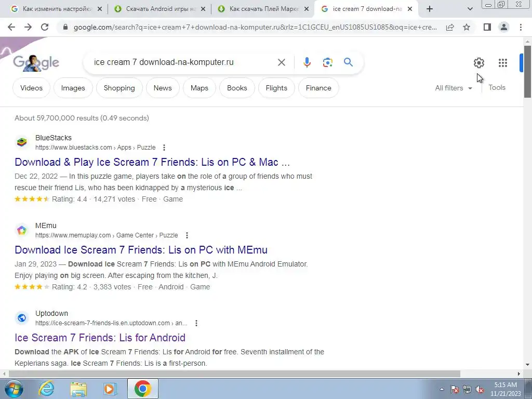
Task: Open the three-dot menu beside the Uptodown result
Action: coord(196,323)
